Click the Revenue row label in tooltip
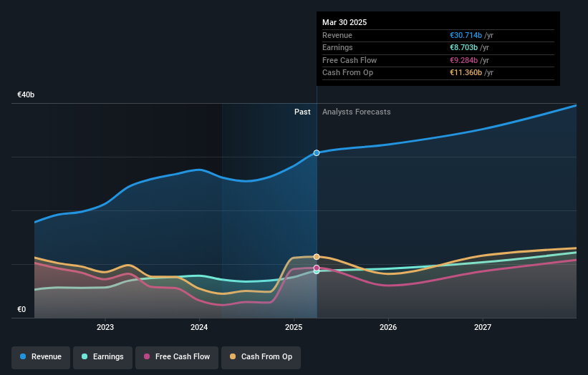 tap(337, 35)
